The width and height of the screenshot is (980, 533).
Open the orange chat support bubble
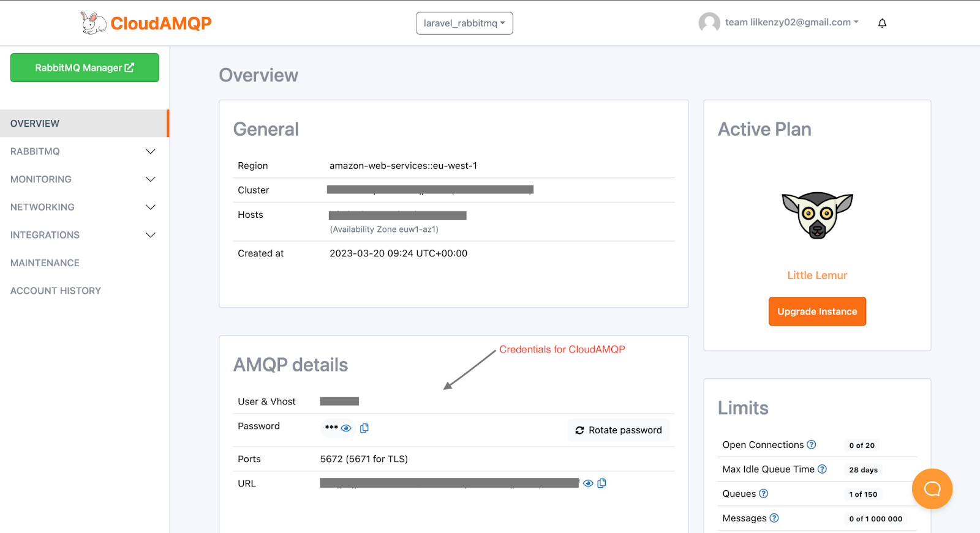(x=932, y=488)
